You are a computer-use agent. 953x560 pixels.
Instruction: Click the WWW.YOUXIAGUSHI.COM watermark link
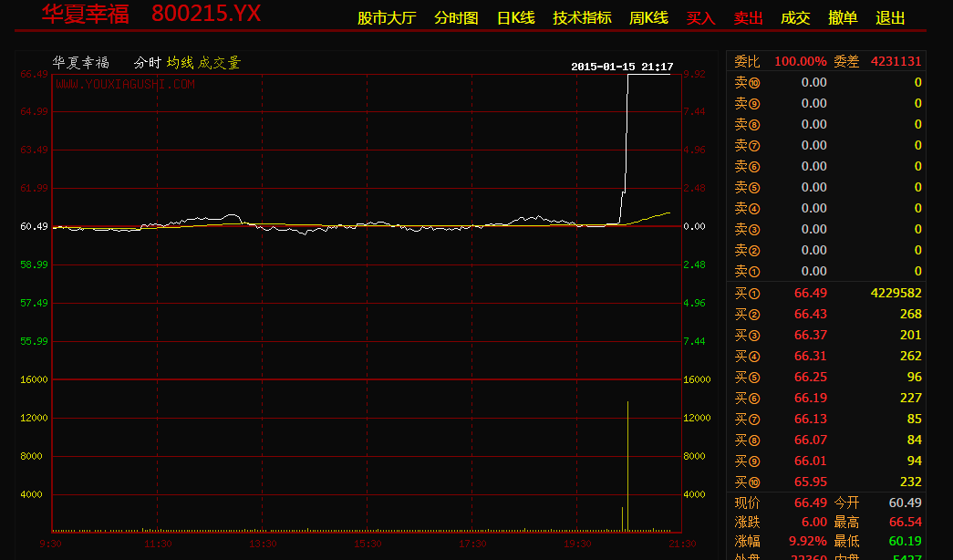(x=125, y=84)
